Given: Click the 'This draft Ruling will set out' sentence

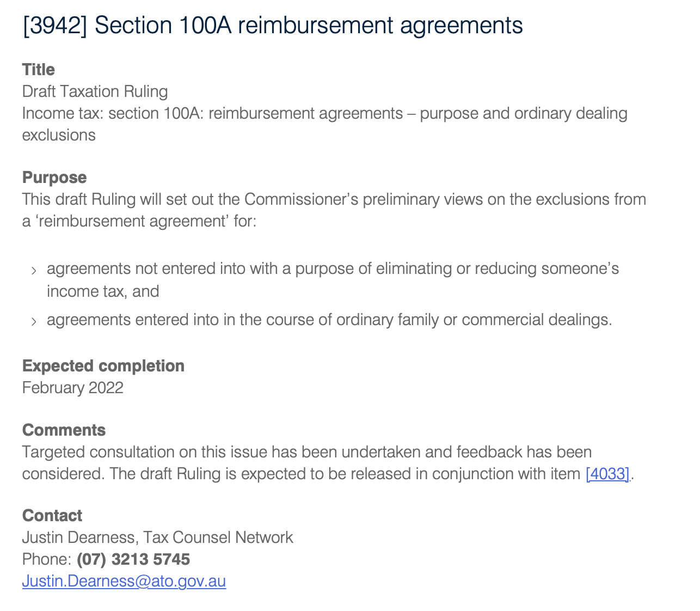Looking at the screenshot, I should [334, 199].
